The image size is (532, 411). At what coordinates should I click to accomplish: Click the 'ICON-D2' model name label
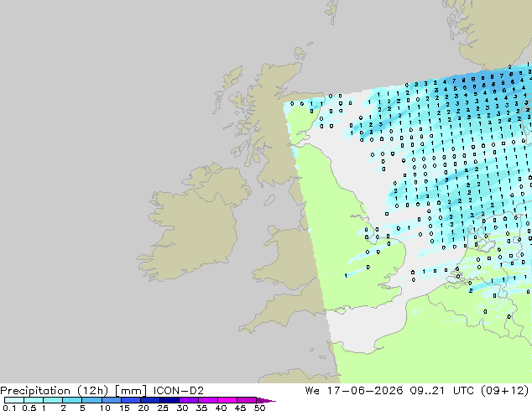tap(179, 391)
